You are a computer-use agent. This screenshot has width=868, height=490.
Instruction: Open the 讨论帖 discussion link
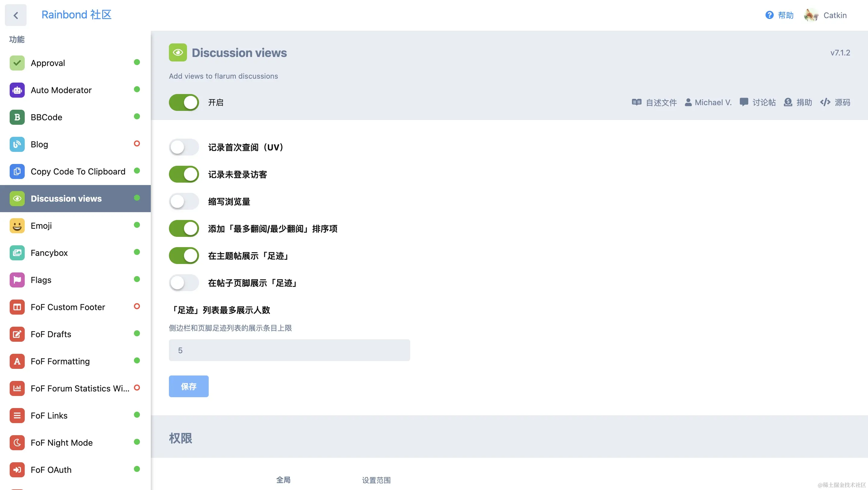point(758,102)
